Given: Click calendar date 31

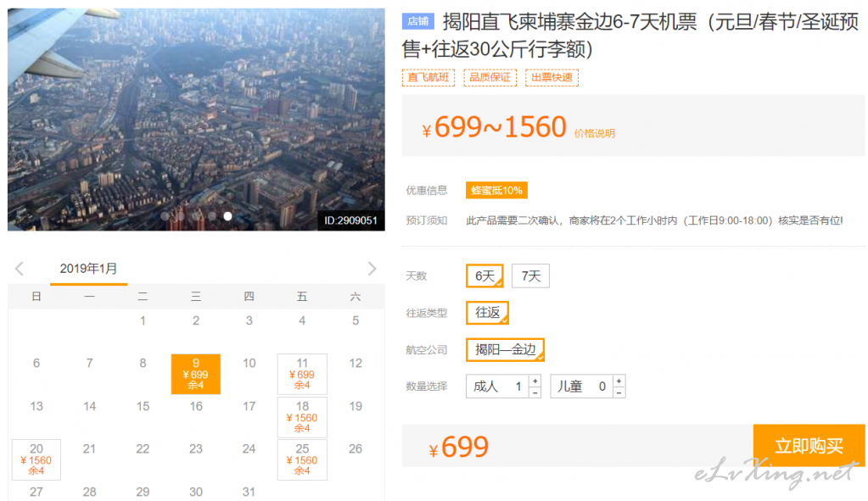Looking at the screenshot, I should 249,492.
